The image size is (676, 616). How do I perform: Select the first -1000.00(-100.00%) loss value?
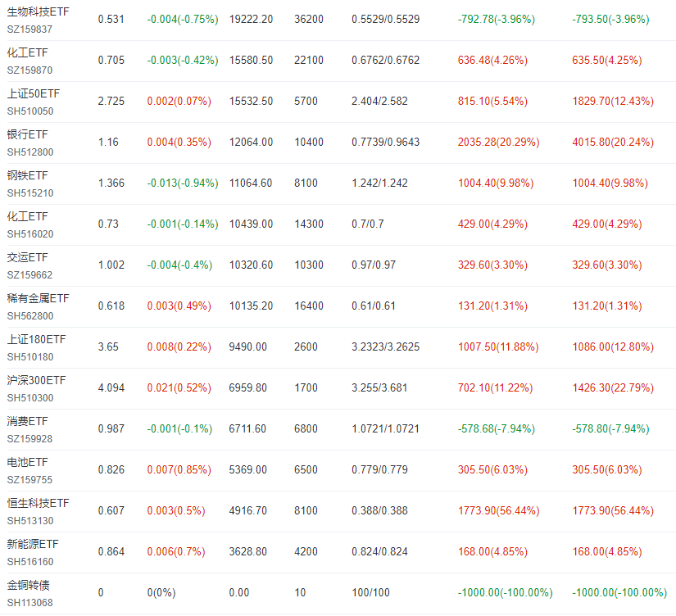pyautogui.click(x=506, y=593)
